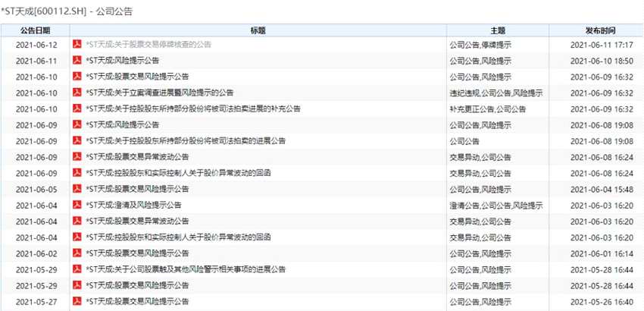The width and height of the screenshot is (644, 311).
Task: Open 股票交易风险提示公告 dated 2021-06-10
Action: coord(137,77)
